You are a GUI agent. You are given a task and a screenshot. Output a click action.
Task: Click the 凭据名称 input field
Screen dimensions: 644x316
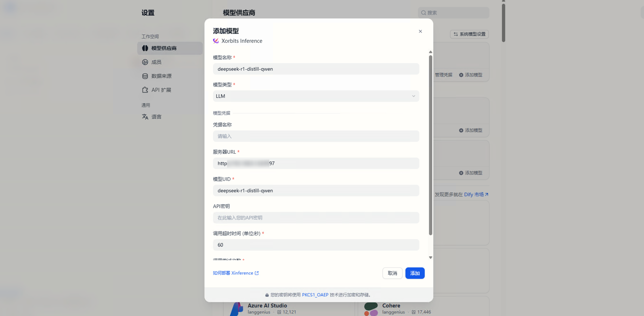coord(316,136)
